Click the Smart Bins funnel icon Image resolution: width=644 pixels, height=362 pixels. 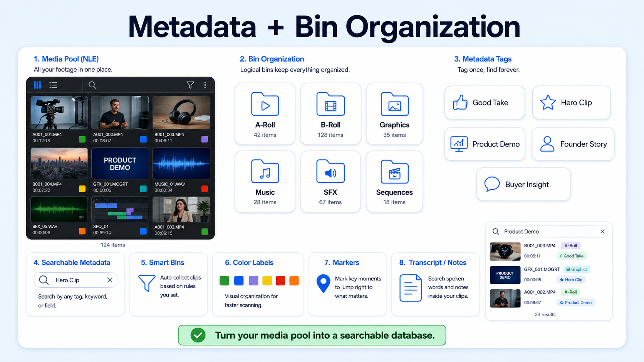pos(147,283)
